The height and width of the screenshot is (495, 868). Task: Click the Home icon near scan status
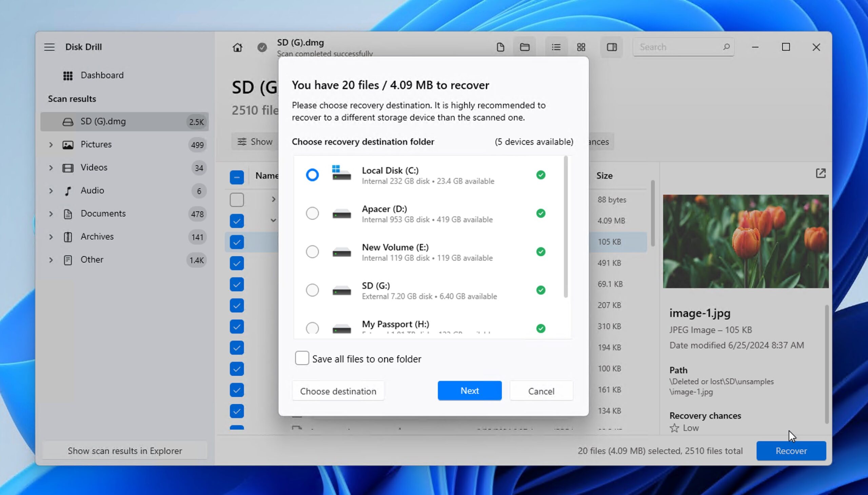click(237, 47)
